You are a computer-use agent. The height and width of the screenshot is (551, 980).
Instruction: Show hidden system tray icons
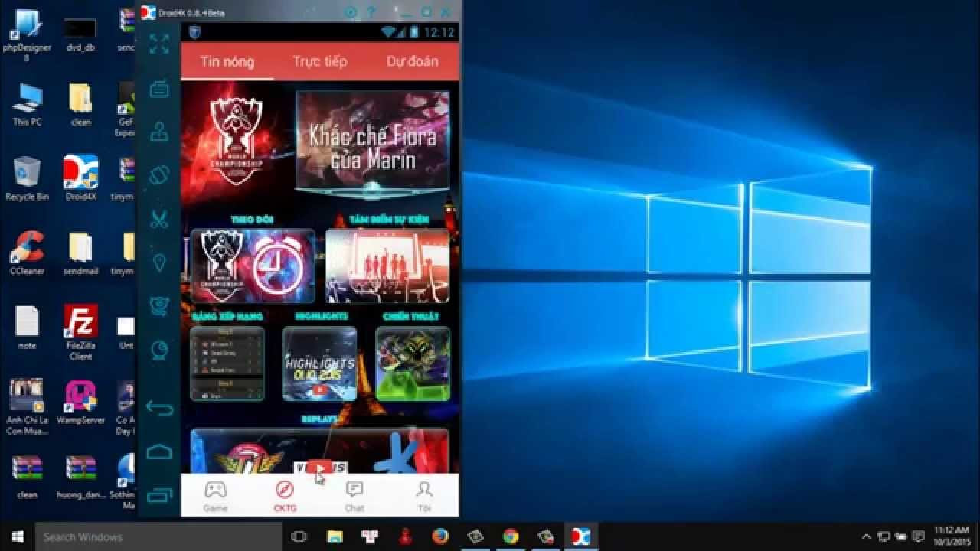coord(867,536)
